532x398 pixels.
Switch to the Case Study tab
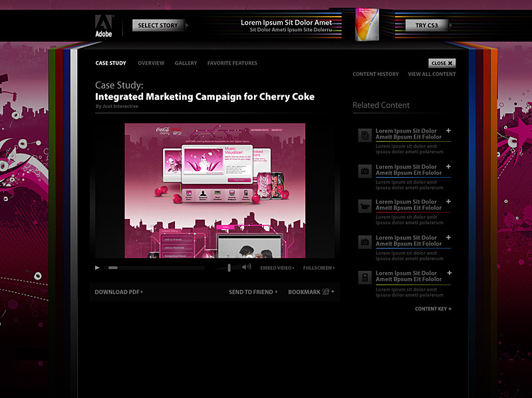tap(110, 63)
